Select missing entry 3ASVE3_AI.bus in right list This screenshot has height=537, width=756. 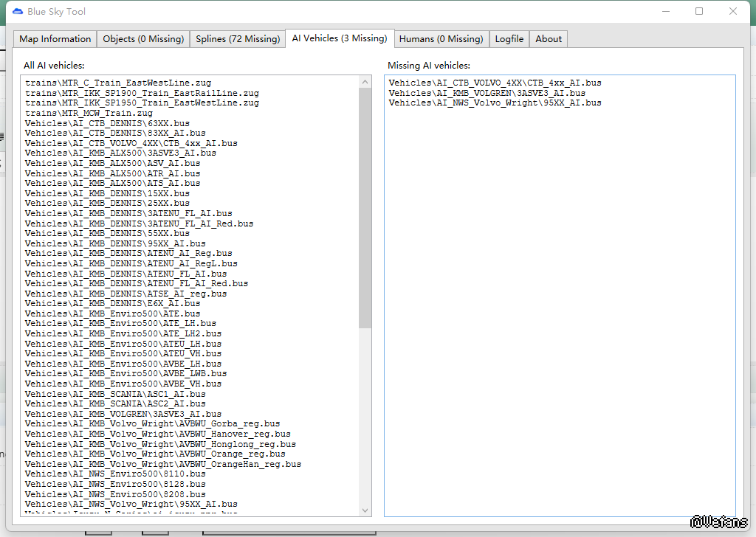(x=487, y=93)
